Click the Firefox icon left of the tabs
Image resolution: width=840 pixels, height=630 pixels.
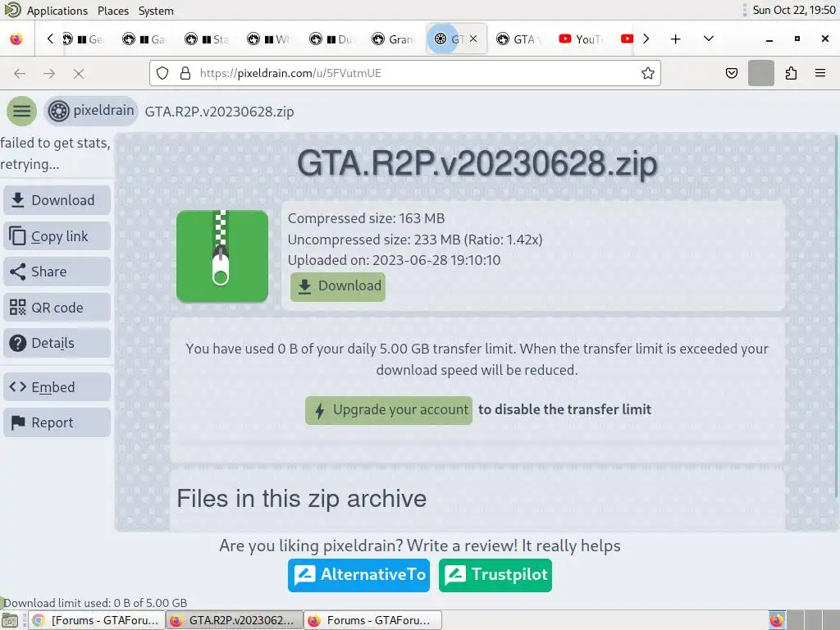(x=16, y=39)
